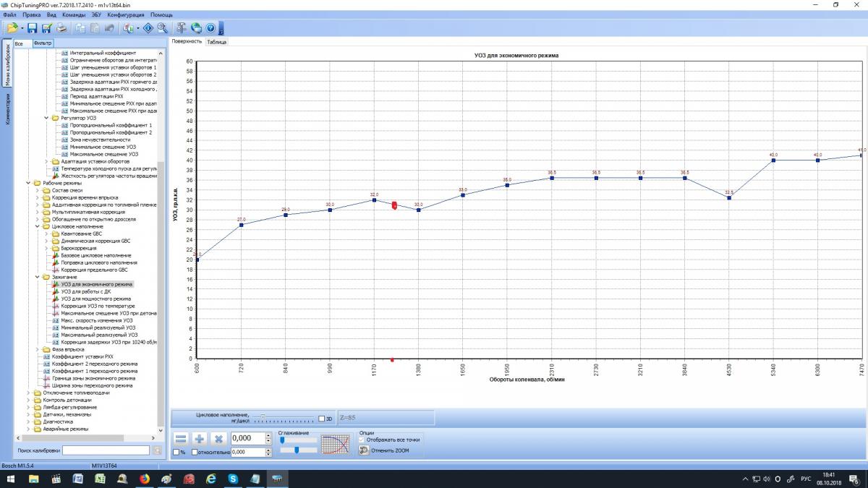Open Firefox from the taskbar
This screenshot has width=868, height=488.
pos(144,479)
